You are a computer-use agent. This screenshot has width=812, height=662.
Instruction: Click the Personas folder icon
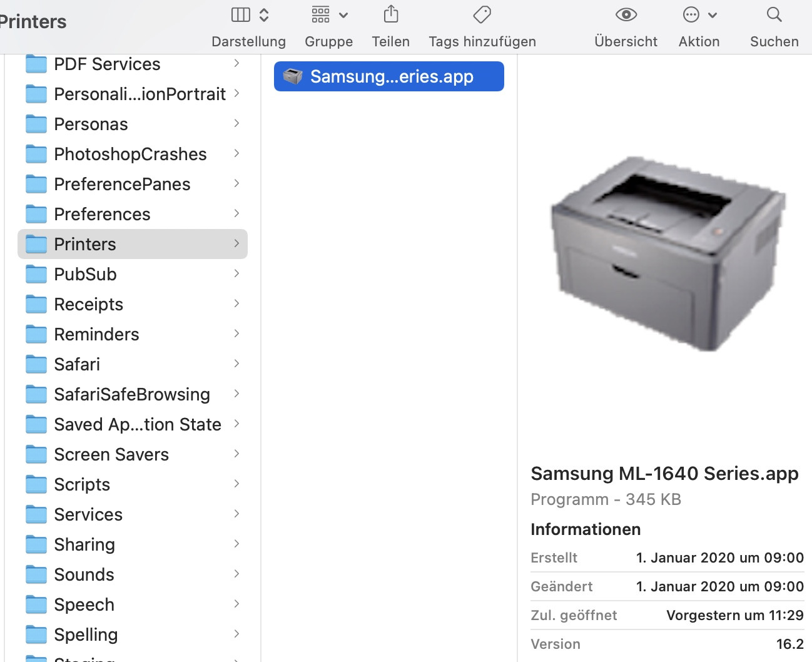(36, 124)
